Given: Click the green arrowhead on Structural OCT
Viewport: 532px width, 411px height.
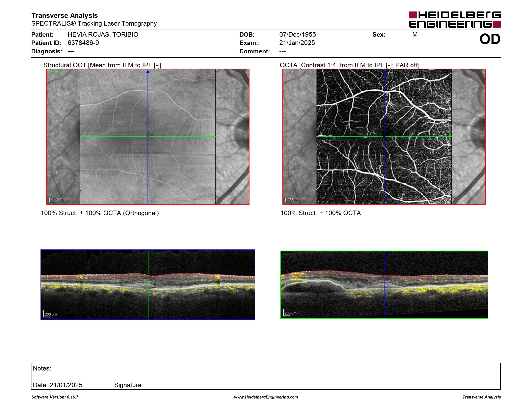Looking at the screenshot, I should pyautogui.click(x=214, y=137).
